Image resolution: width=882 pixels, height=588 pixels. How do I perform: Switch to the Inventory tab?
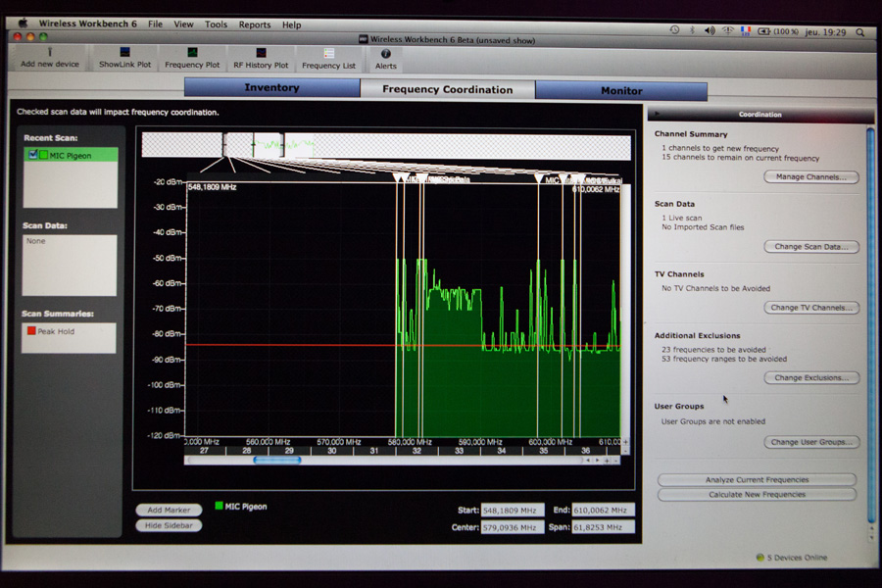click(x=272, y=88)
